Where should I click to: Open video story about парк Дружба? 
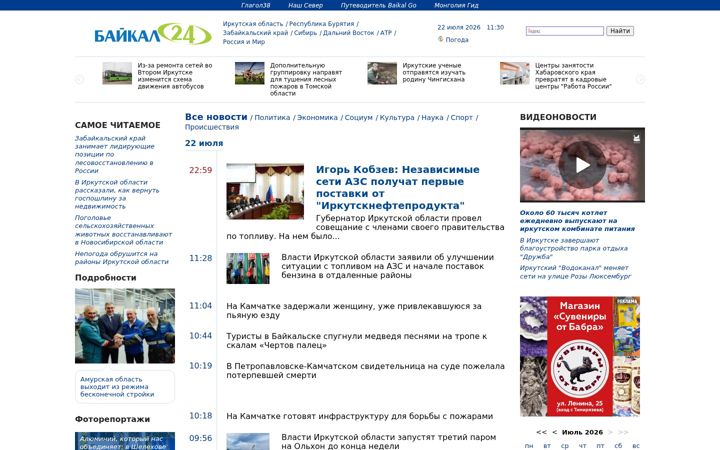(574, 248)
